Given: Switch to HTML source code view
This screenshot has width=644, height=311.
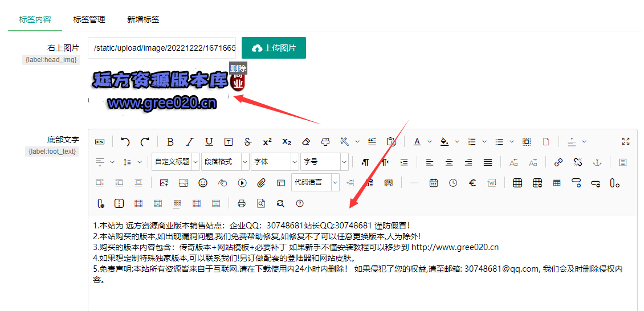Looking at the screenshot, I should (x=100, y=142).
